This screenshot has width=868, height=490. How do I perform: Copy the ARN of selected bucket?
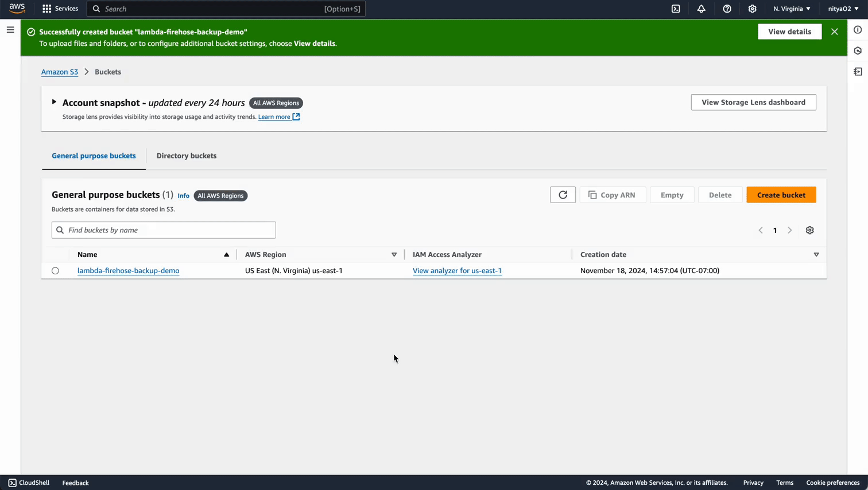(x=613, y=195)
